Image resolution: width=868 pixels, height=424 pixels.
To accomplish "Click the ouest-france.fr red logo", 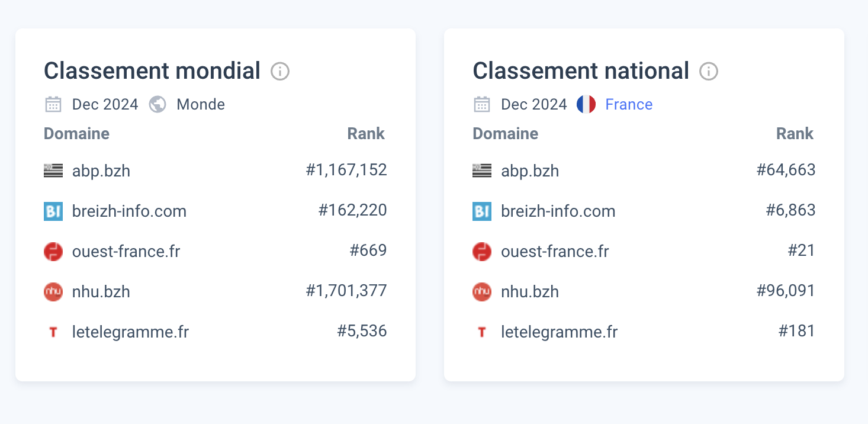I will pos(53,251).
